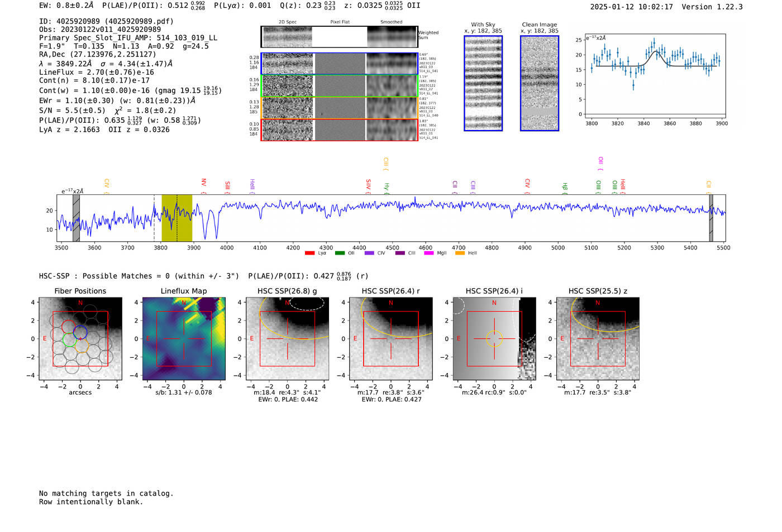Select the orange-bordered 2D spectrum row

pos(339,108)
